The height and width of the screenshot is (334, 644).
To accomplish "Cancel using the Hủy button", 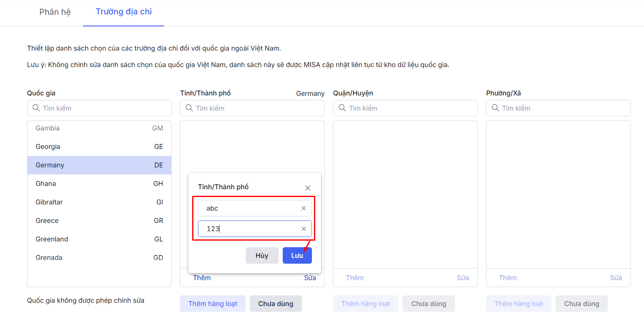I will pyautogui.click(x=262, y=255).
